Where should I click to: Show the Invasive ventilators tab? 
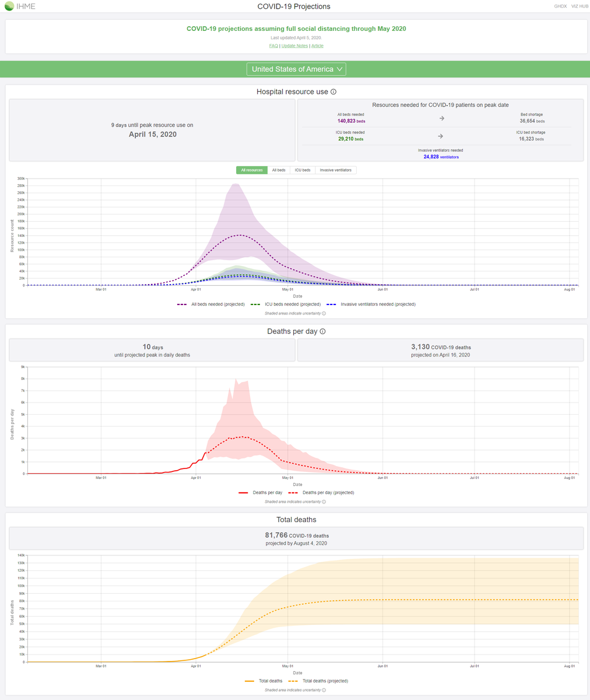336,170
